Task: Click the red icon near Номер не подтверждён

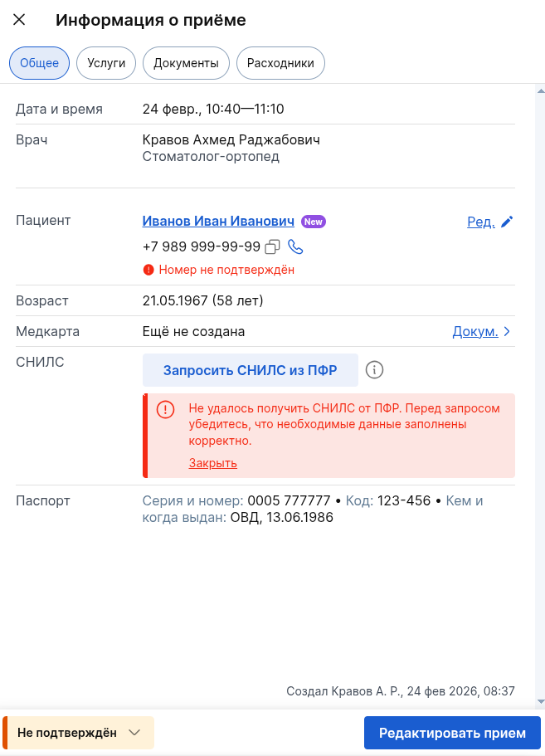Action: 150,269
